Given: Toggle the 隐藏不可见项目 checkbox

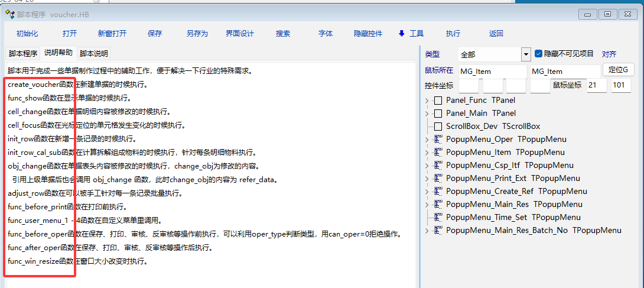Looking at the screenshot, I should [538, 54].
